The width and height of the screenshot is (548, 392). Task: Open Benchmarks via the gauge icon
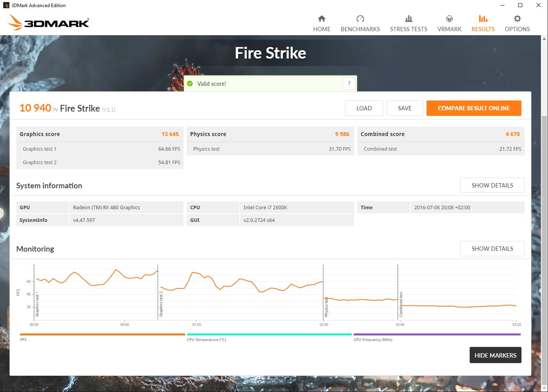(360, 19)
